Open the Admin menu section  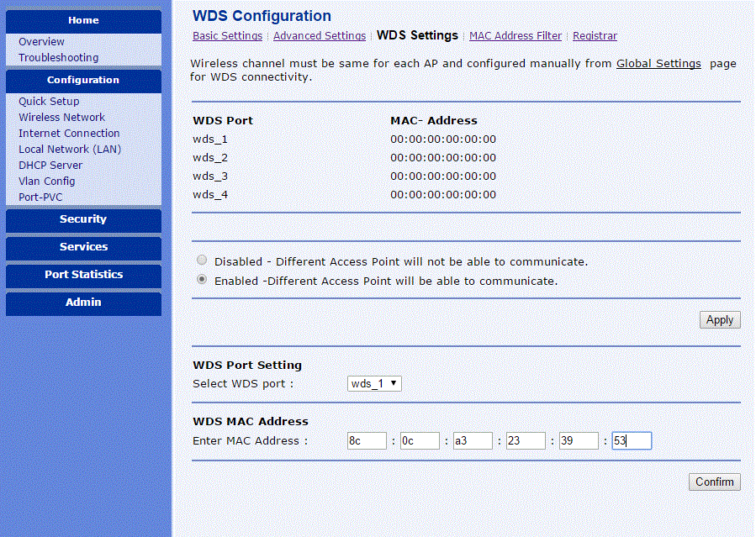83,303
